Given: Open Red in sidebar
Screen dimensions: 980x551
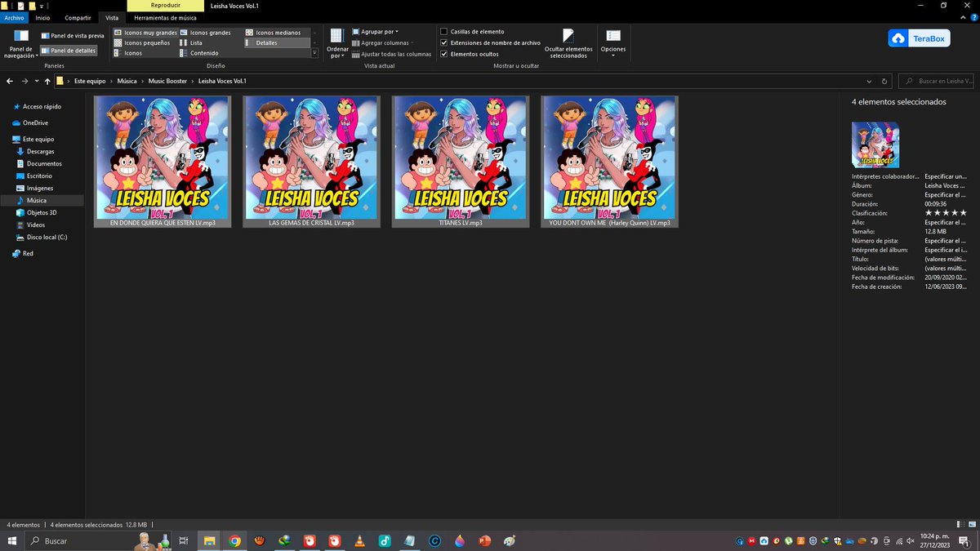Looking at the screenshot, I should (28, 254).
